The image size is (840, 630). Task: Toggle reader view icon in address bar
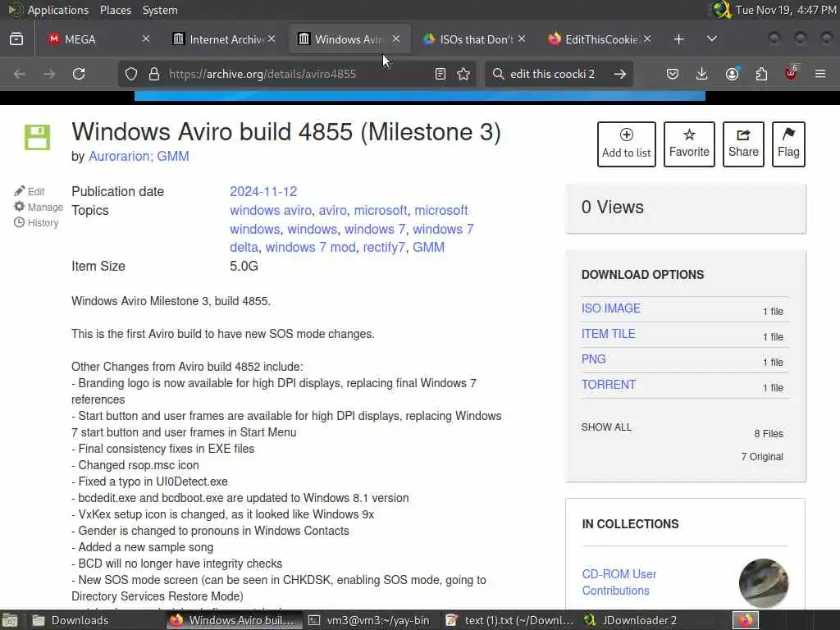click(441, 74)
